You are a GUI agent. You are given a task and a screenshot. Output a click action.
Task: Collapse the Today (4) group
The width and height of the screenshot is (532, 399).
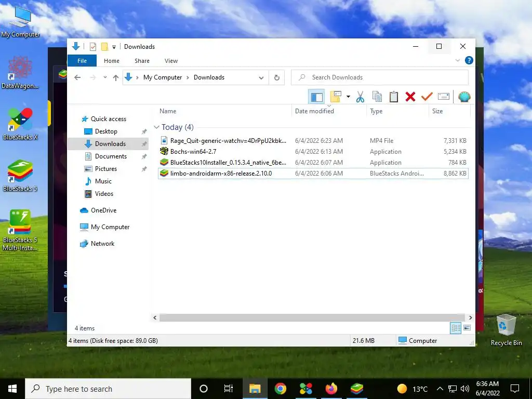pyautogui.click(x=156, y=127)
